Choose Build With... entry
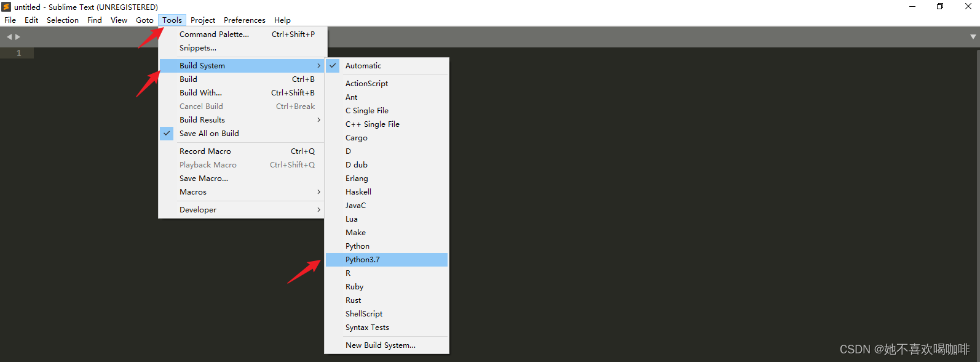980x362 pixels. 243,92
